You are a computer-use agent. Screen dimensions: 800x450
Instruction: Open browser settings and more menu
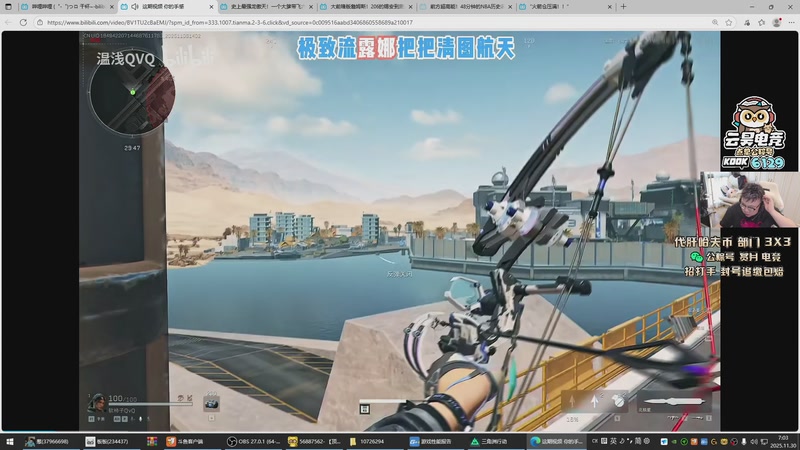[x=791, y=22]
